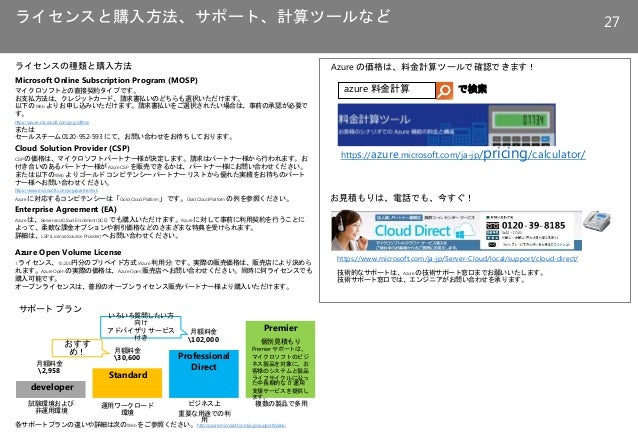Click the phone number 0120-39-8185
This screenshot has height=442, width=638.
[533, 225]
